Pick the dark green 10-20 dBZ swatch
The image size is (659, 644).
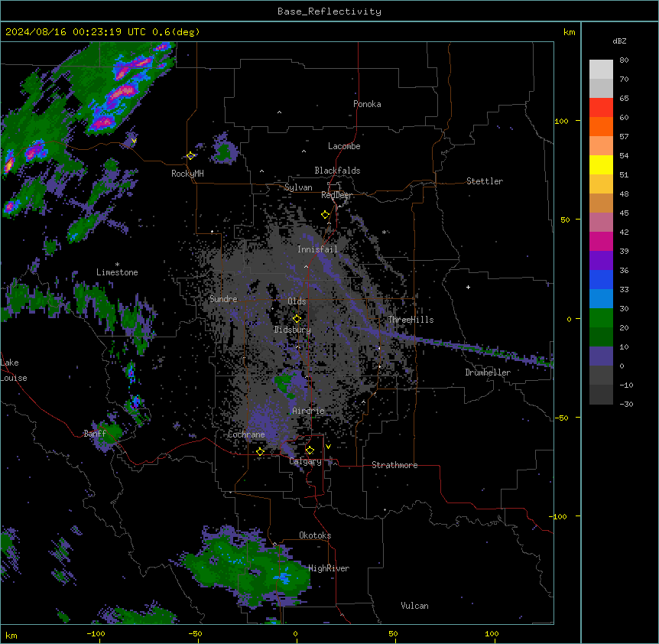[601, 337]
